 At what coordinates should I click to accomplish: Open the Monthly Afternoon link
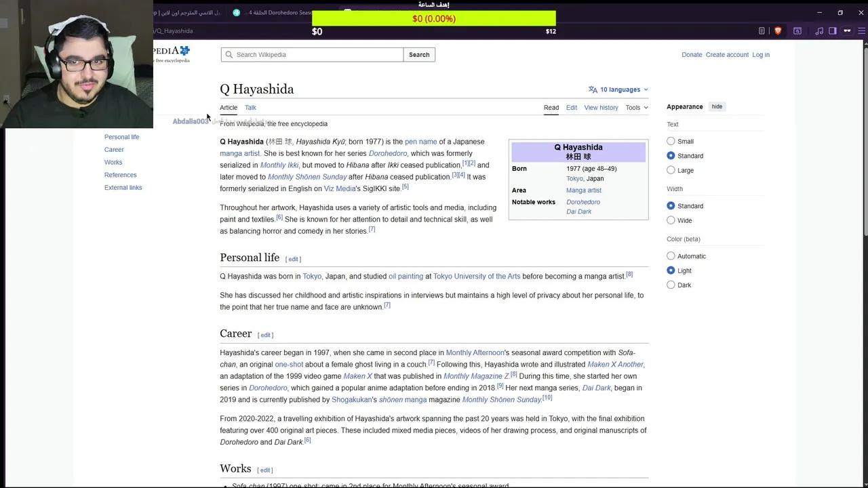pos(475,352)
